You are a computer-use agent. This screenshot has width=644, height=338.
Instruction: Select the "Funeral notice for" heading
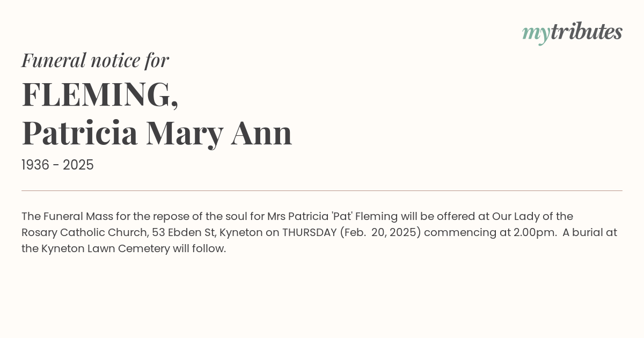coord(95,60)
